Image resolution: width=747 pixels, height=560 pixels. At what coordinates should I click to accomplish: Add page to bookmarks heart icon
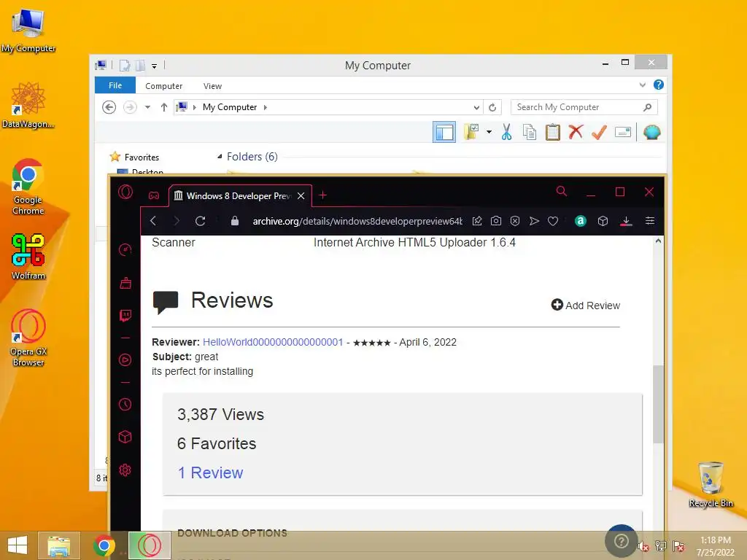coord(553,221)
